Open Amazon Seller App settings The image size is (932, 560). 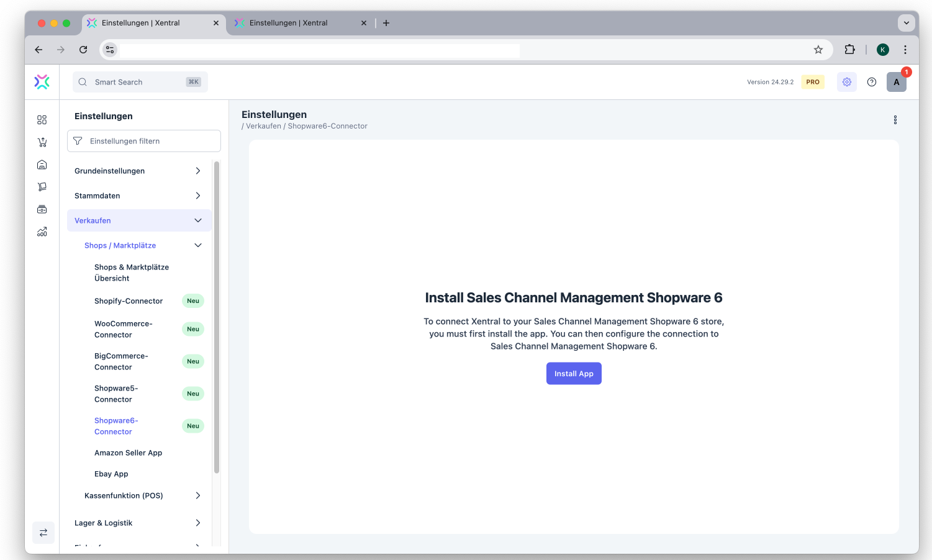[128, 453]
